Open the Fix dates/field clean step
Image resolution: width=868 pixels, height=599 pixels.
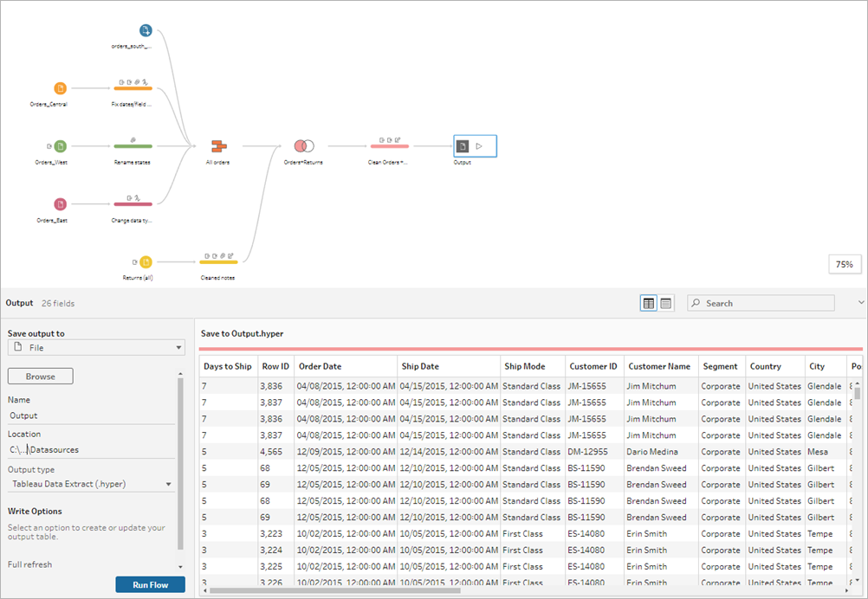pos(133,88)
